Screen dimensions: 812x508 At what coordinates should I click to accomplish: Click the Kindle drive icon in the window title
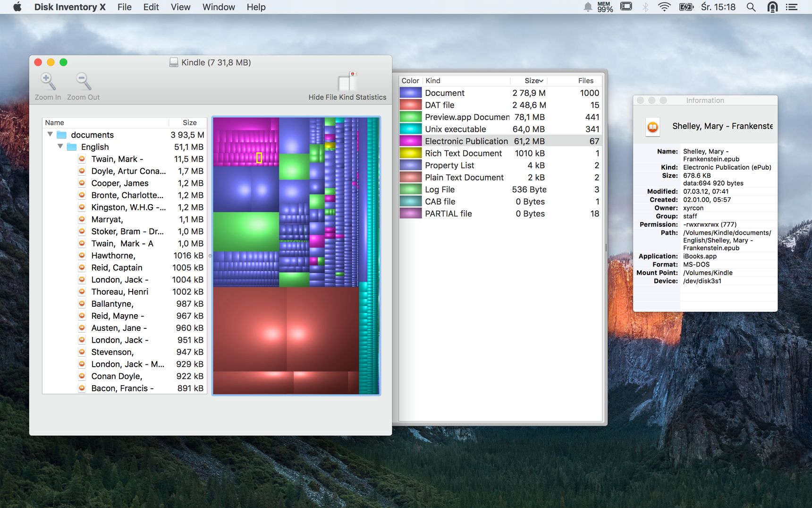[174, 62]
